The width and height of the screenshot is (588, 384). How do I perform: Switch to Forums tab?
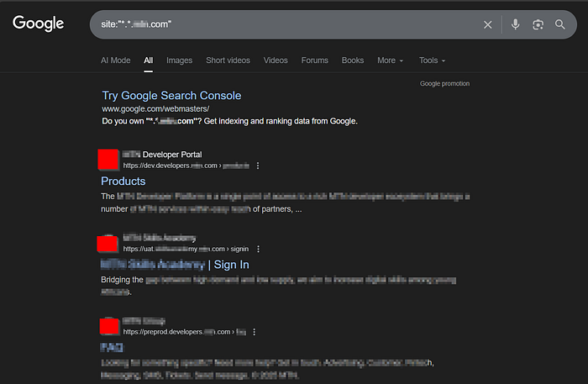point(315,60)
